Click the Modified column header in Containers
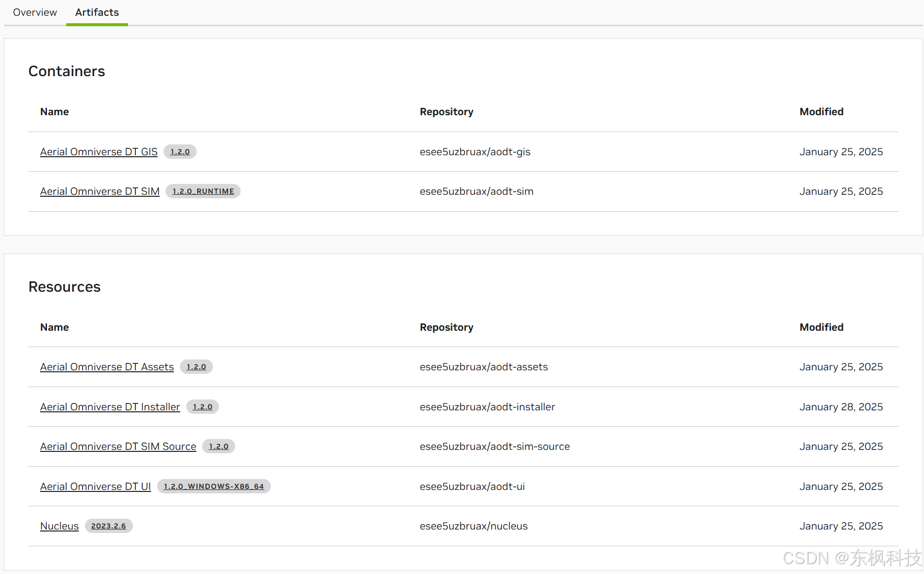This screenshot has width=924, height=574. tap(821, 112)
